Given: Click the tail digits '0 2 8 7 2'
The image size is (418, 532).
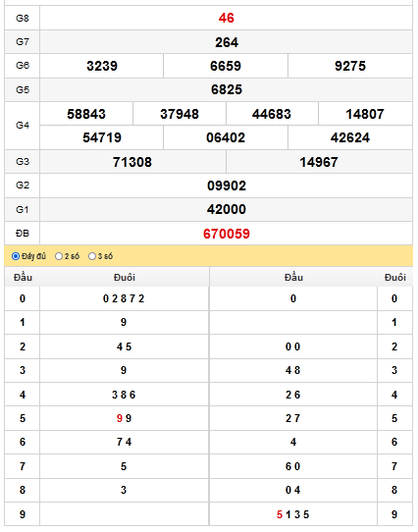Looking at the screenshot, I should point(124,298).
